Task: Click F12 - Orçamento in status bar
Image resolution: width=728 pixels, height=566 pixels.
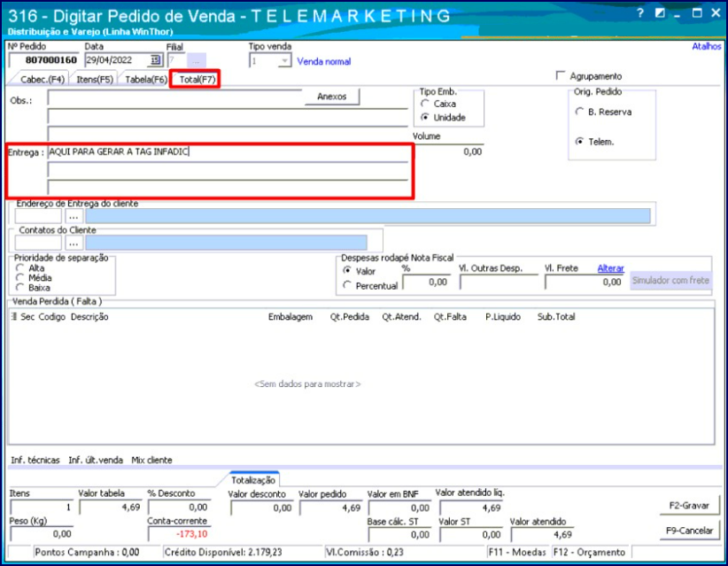Action: tap(590, 552)
